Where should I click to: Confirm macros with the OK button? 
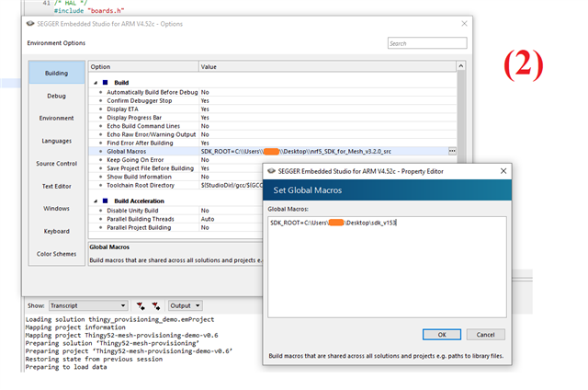442,335
